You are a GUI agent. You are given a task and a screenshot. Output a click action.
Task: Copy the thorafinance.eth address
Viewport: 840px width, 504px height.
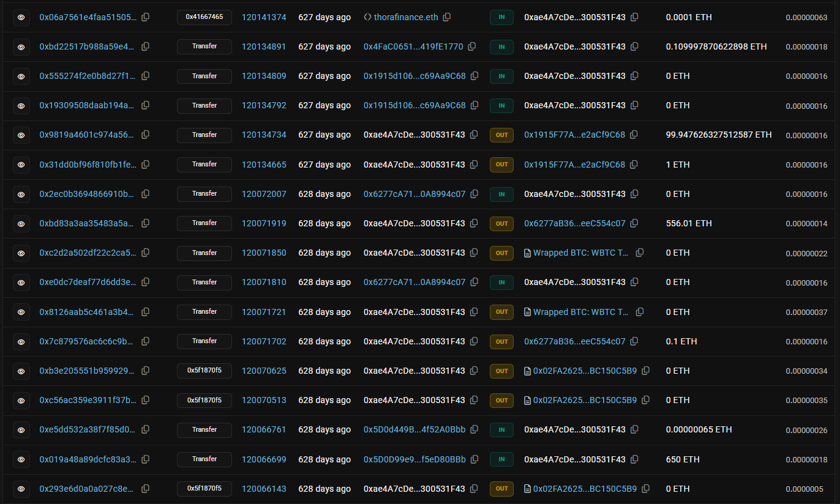[447, 17]
